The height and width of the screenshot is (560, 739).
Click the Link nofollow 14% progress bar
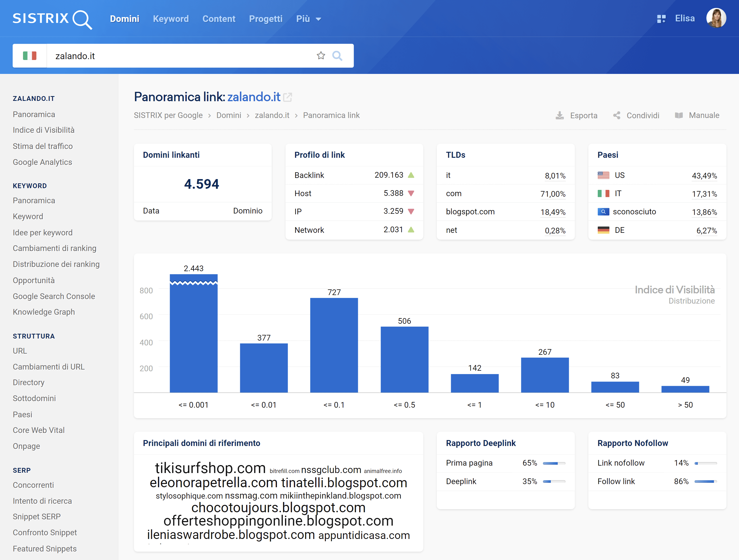pyautogui.click(x=705, y=463)
